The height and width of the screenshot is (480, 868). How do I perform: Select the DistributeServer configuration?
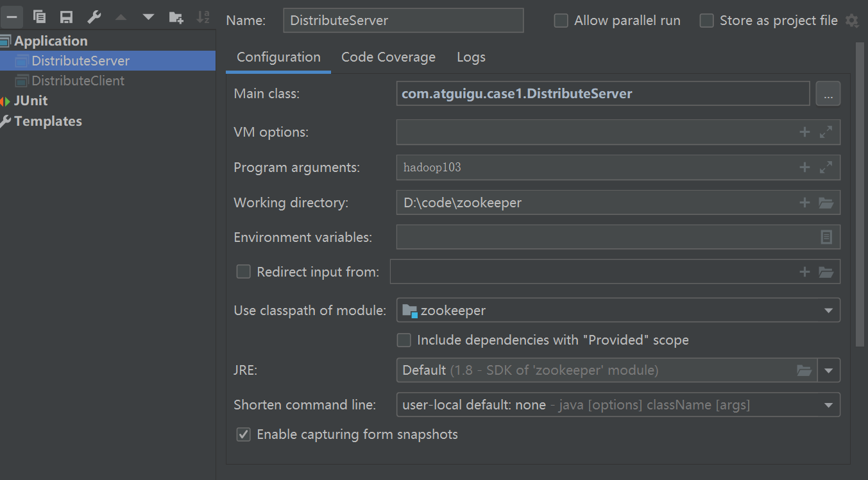click(108, 61)
